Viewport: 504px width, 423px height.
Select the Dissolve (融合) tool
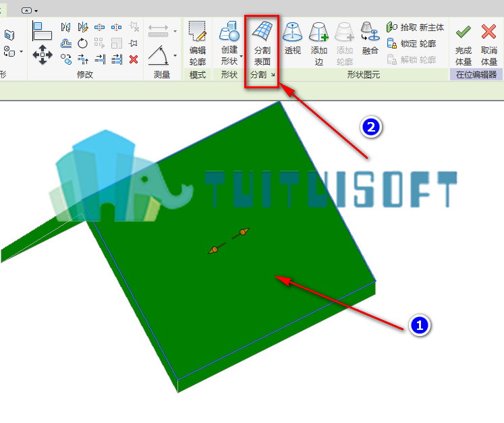pos(370,38)
